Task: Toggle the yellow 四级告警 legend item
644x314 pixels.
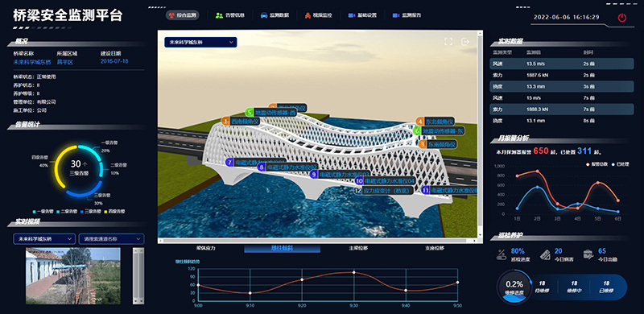Action: (116, 211)
